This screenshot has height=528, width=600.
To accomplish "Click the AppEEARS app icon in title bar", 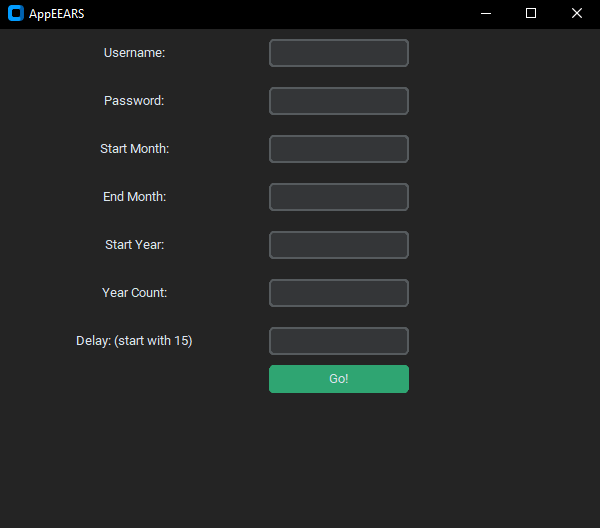I will (16, 13).
